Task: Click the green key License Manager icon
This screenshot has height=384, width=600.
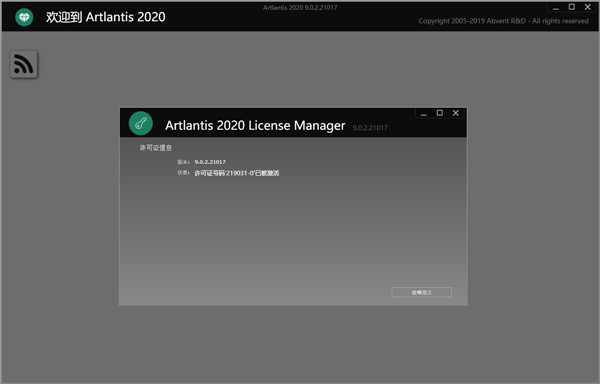Action: (140, 123)
